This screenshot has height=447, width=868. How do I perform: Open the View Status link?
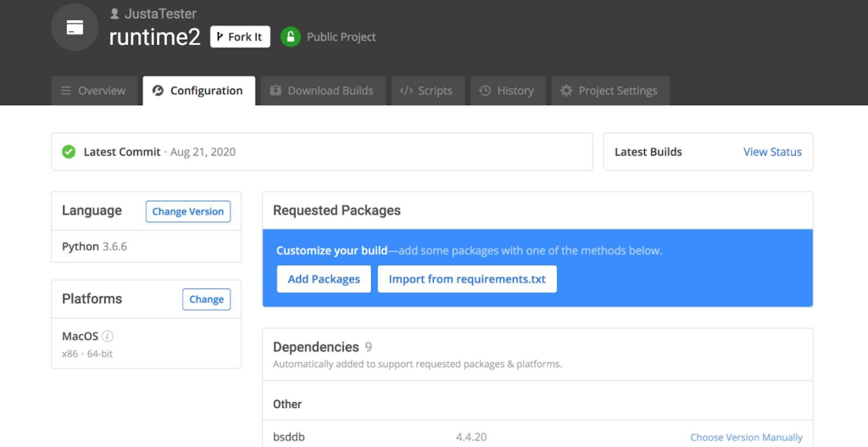(x=772, y=152)
